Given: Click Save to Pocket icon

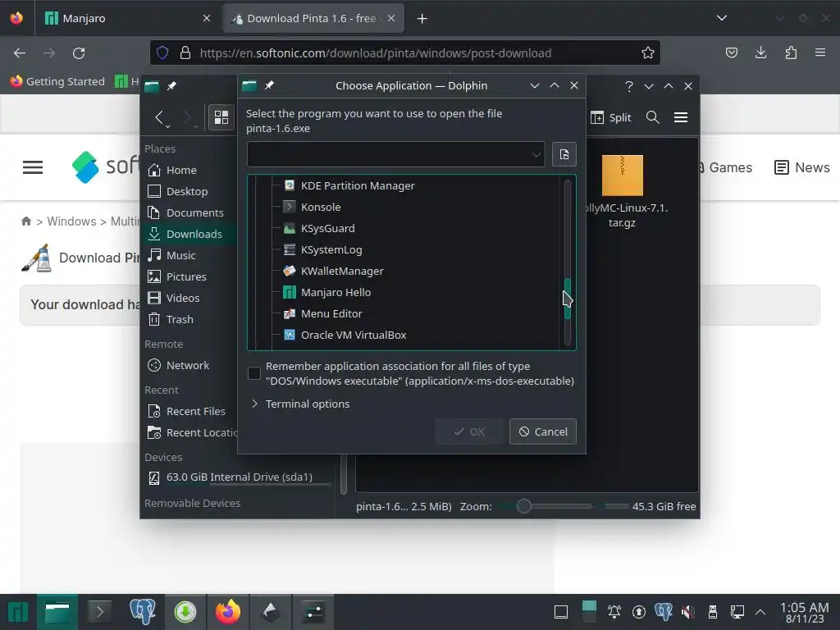Looking at the screenshot, I should [731, 52].
